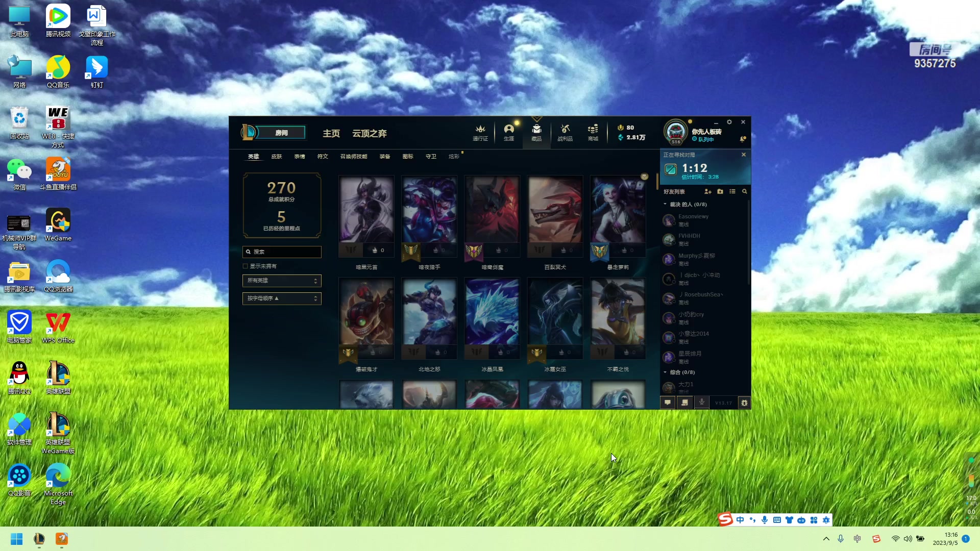Click the bug report icon

[744, 403]
